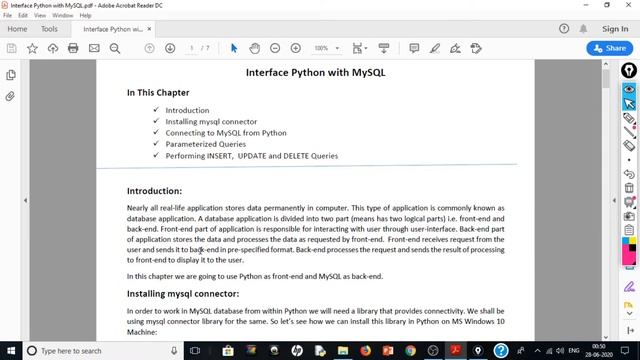Click the stamp tool icon
Image resolution: width=640 pixels, height=360 pixels.
pyautogui.click(x=476, y=48)
